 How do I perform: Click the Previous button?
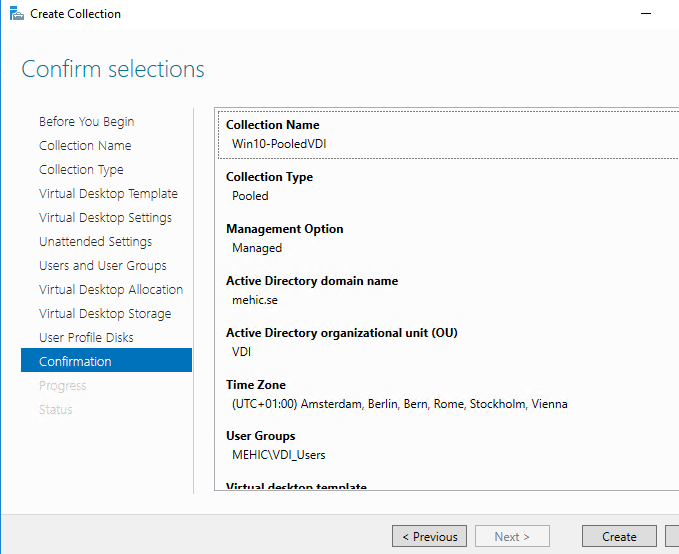pos(429,537)
